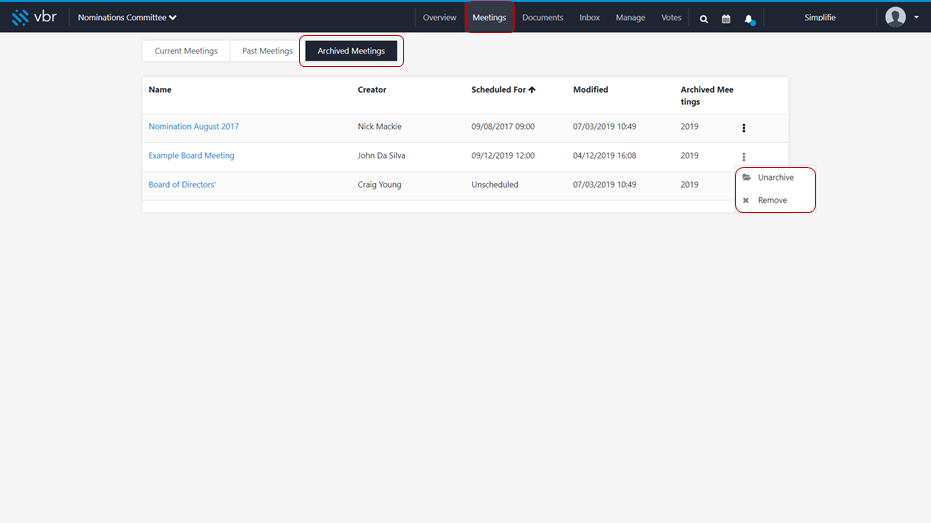Open the notifications bell icon

pyautogui.click(x=749, y=20)
